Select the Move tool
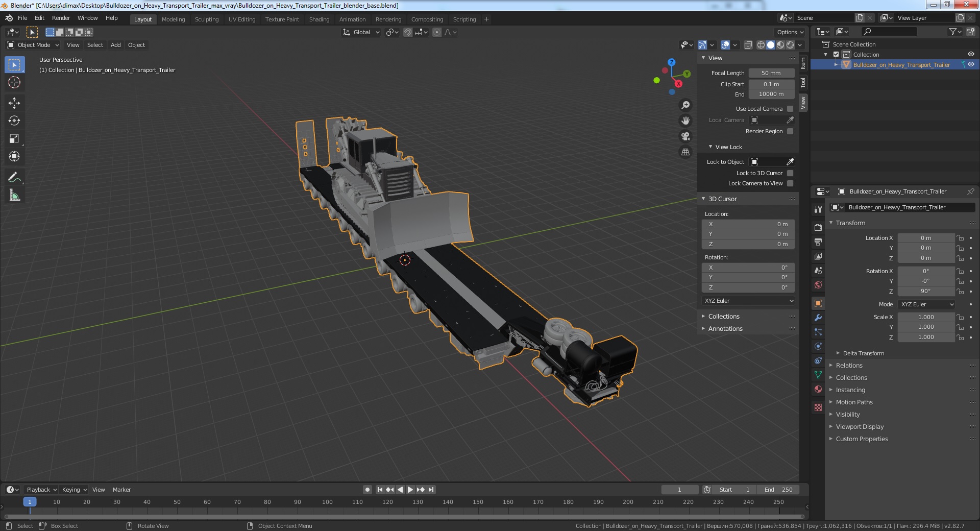The width and height of the screenshot is (980, 531). 14,103
